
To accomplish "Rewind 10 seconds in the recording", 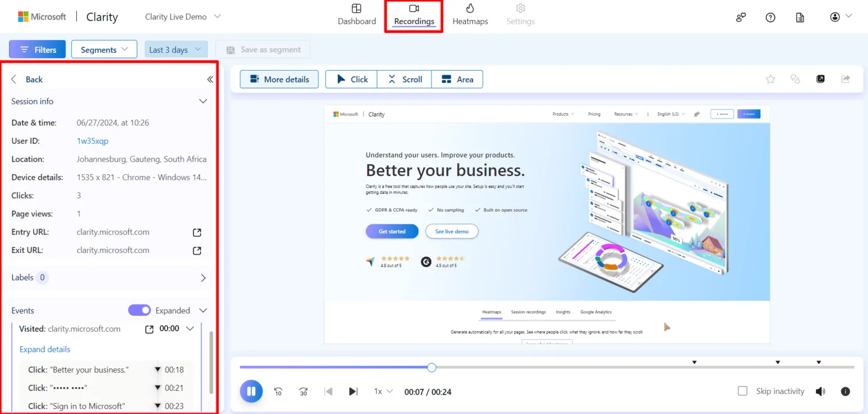I will tap(278, 392).
